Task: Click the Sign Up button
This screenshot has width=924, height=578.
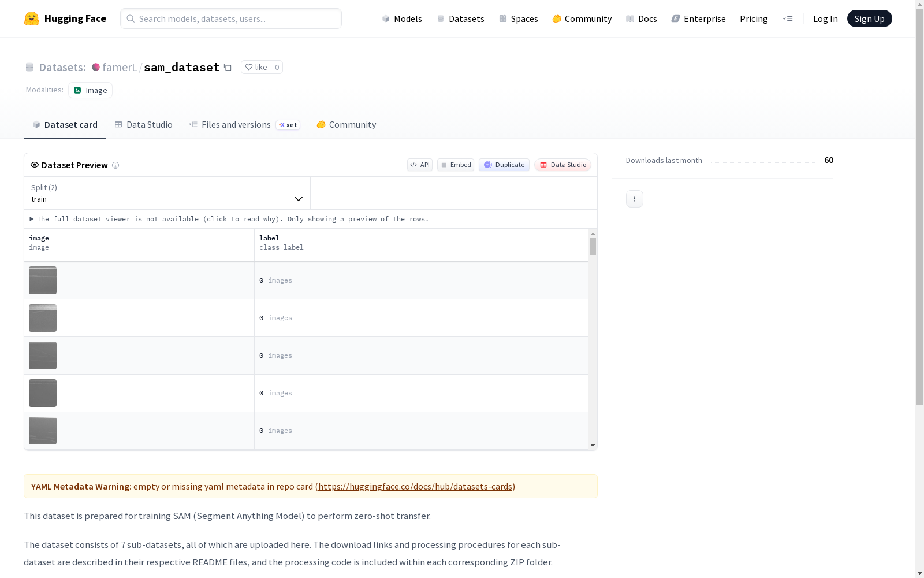Action: click(870, 18)
